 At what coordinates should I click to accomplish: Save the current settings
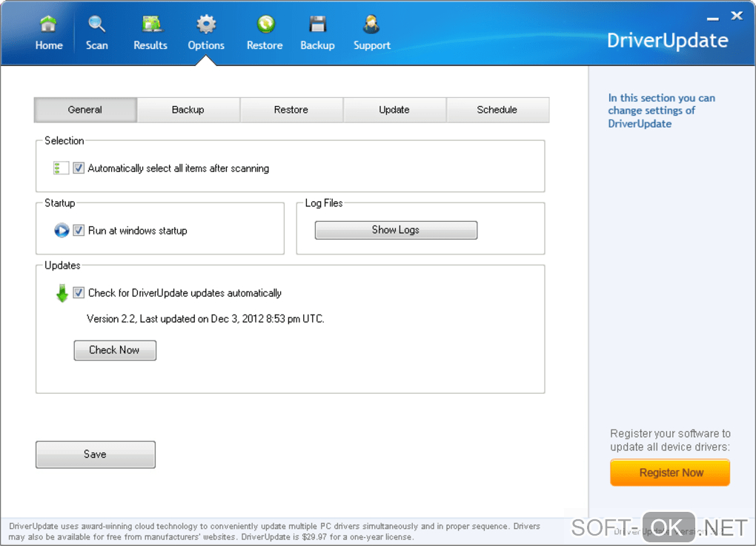click(96, 454)
